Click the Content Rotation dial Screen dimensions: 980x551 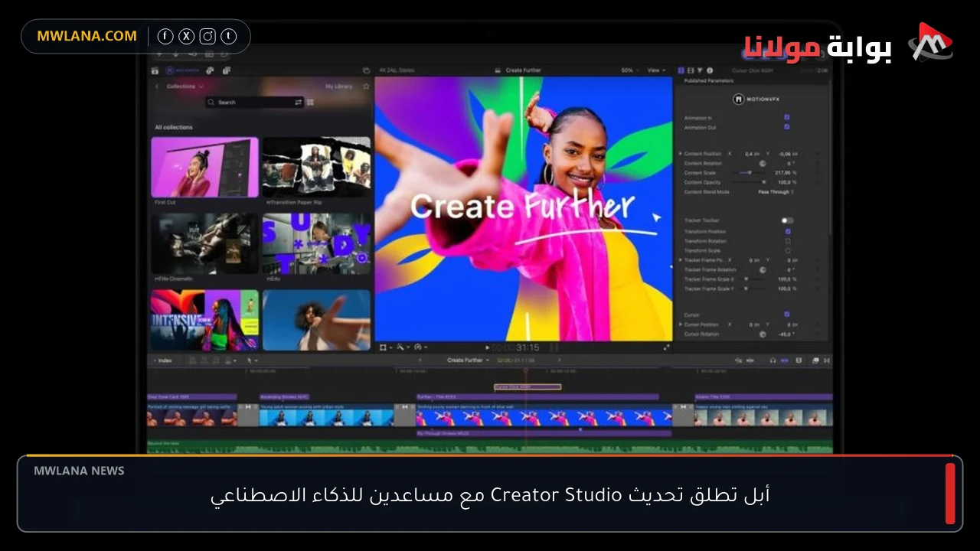tap(763, 163)
